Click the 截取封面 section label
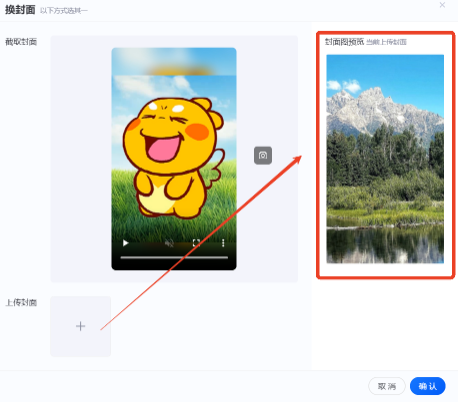 [21, 42]
